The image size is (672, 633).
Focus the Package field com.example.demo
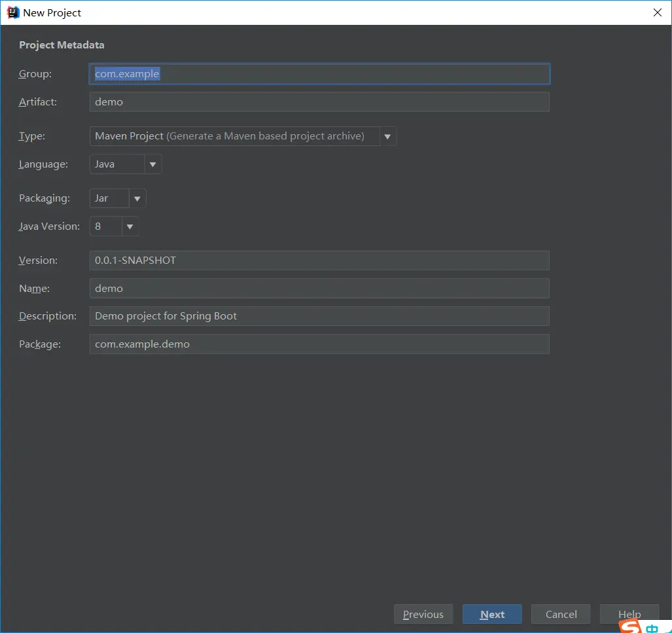(x=319, y=344)
